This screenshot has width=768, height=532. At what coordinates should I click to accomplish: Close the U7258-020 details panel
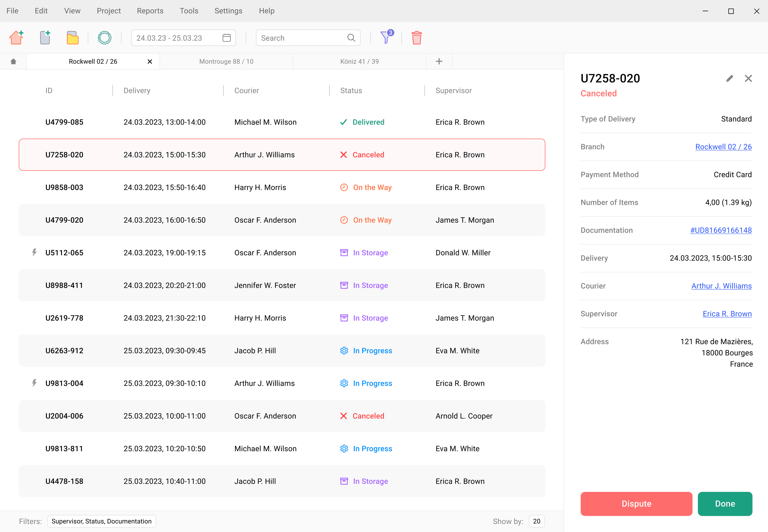click(x=748, y=78)
